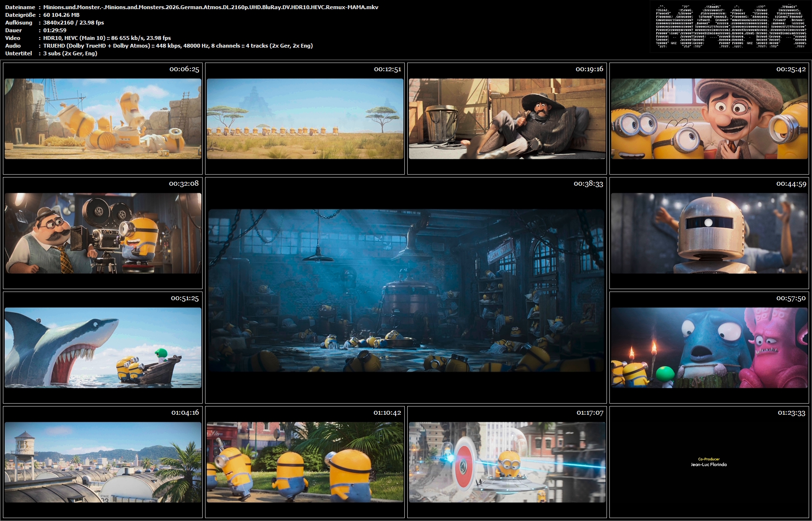This screenshot has height=521, width=812.
Task: Select the savanna thumbnail at 00:12:51
Action: pyautogui.click(x=305, y=119)
